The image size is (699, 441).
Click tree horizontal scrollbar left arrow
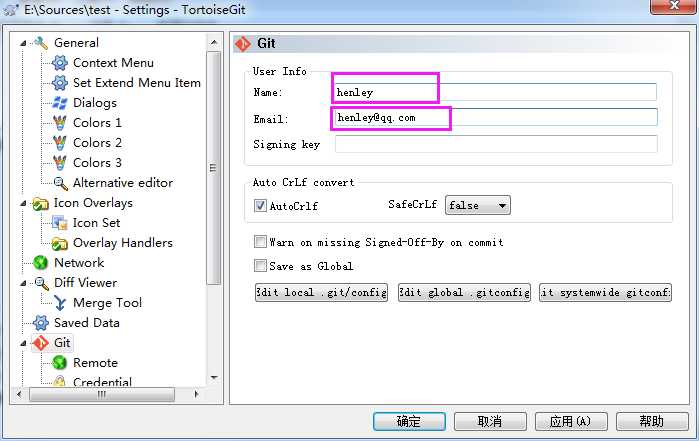tap(19, 394)
